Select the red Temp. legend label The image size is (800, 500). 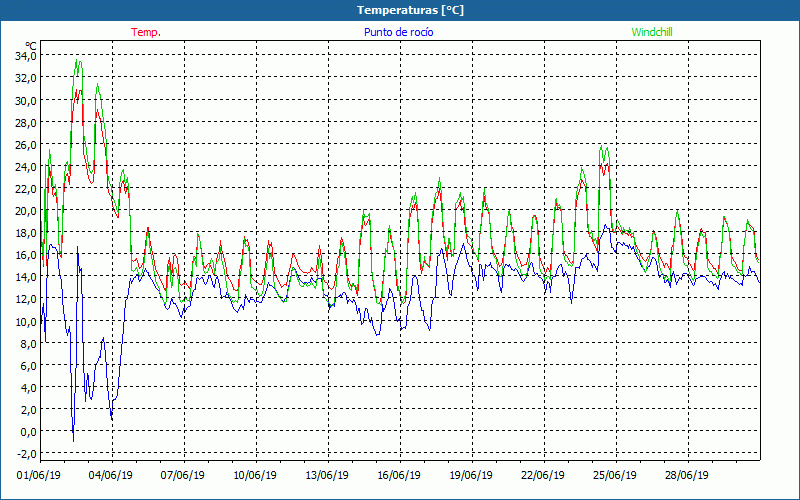pos(146,32)
